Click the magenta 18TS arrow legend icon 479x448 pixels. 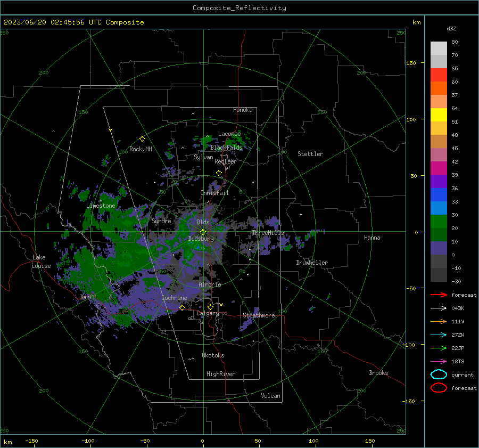[x=439, y=362]
